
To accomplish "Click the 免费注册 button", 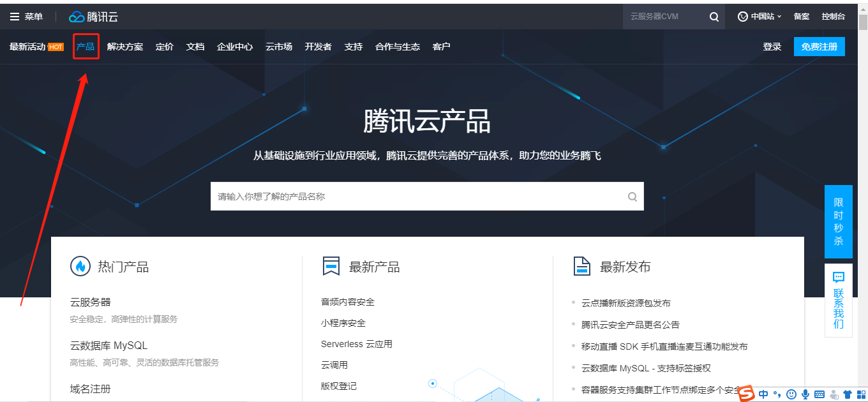I will click(x=819, y=47).
